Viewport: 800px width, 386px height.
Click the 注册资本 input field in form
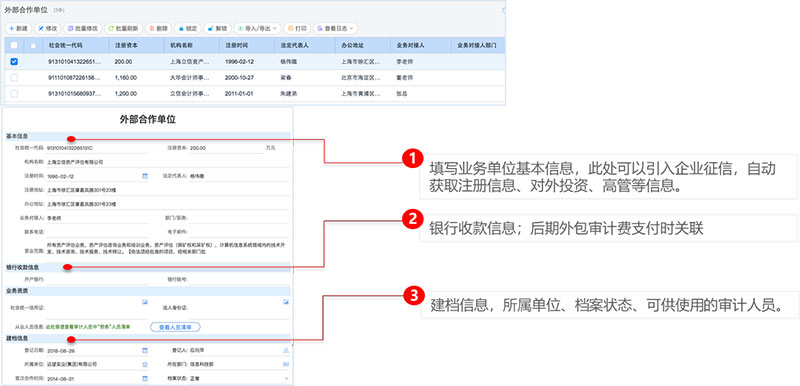[226, 148]
